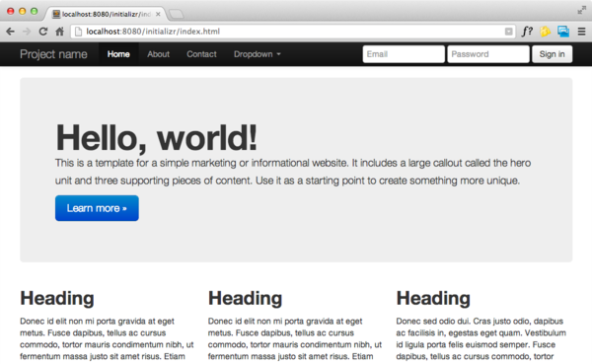Screen dimensions: 592x364
Task: Go to Home in the navbar
Action: (118, 54)
